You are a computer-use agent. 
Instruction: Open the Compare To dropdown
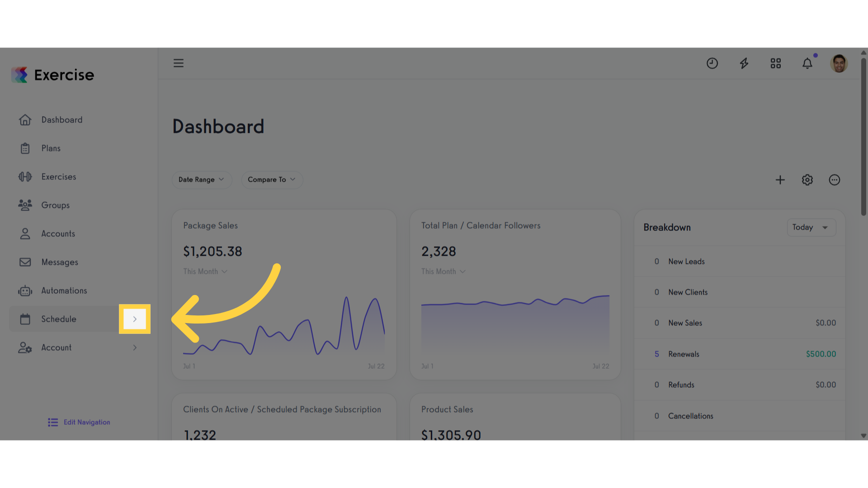(x=272, y=180)
